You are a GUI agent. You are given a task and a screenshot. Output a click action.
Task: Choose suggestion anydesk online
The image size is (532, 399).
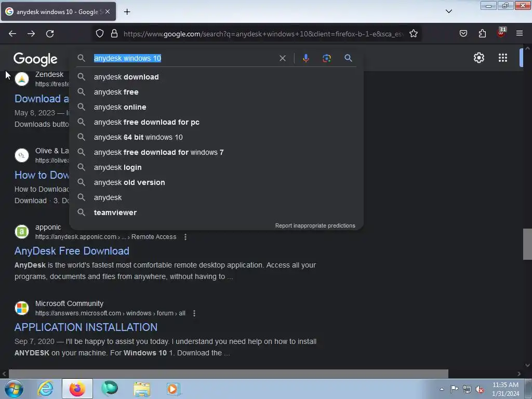click(216, 107)
